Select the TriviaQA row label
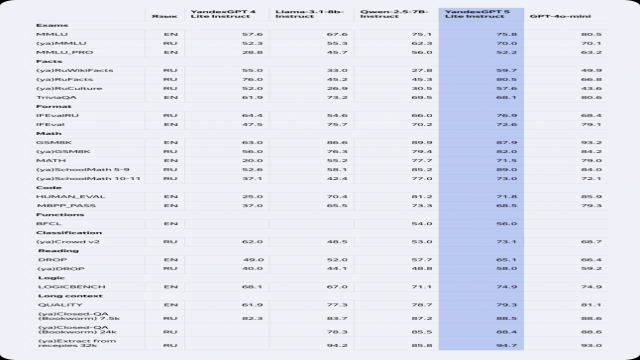 pyautogui.click(x=56, y=97)
